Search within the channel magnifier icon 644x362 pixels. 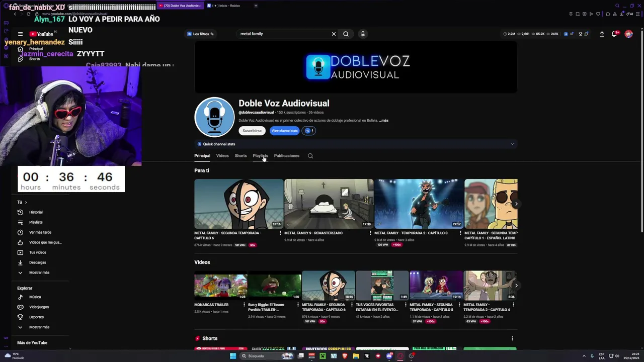310,156
